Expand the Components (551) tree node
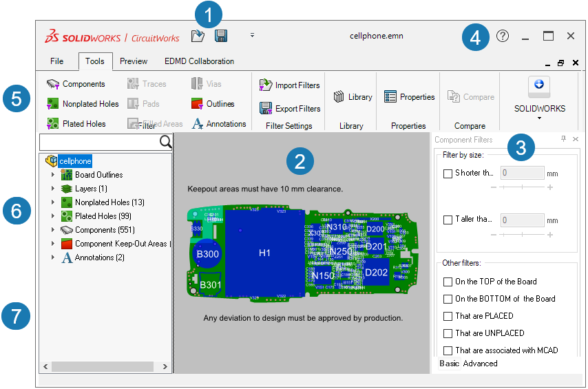Screen dimensions: 588x389 tap(53, 230)
